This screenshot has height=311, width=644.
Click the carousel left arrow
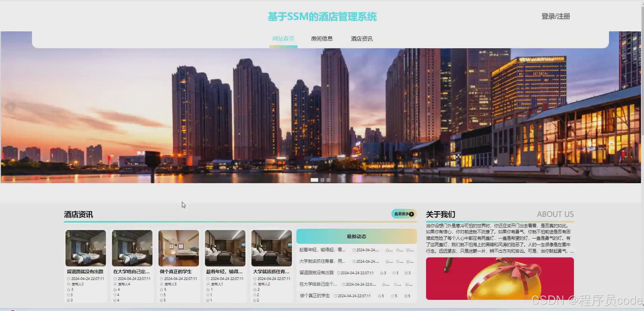pyautogui.click(x=10, y=107)
